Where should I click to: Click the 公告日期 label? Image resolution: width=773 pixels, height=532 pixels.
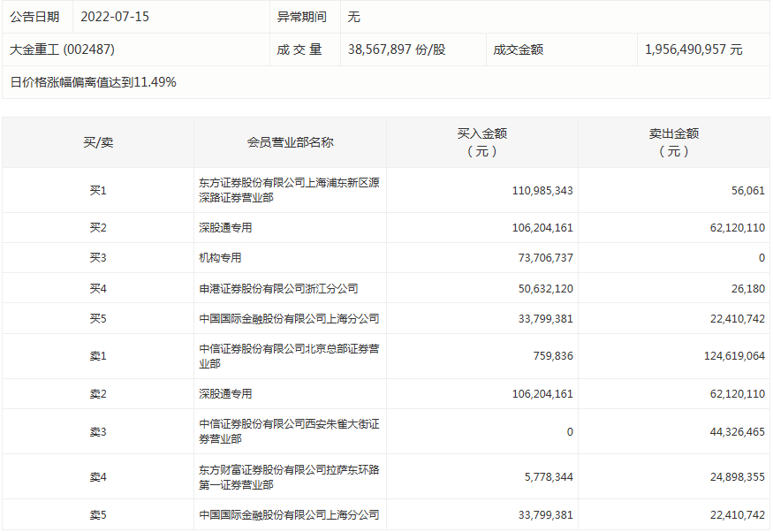tap(34, 17)
